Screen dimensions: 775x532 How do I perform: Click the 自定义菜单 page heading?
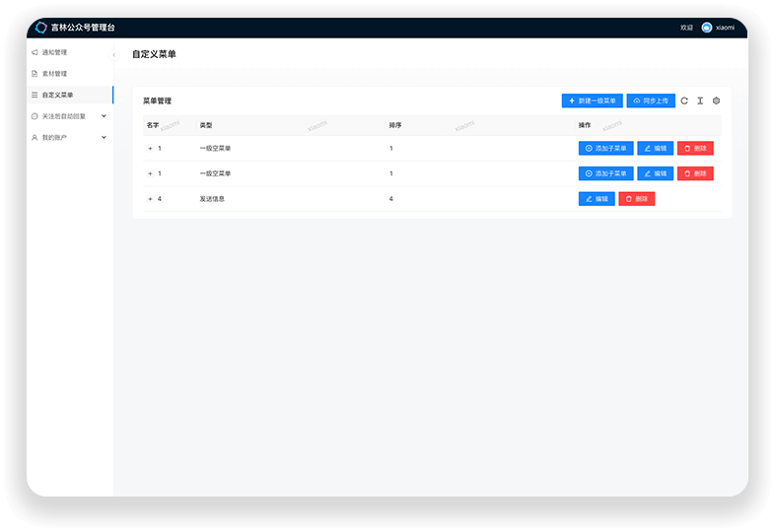click(154, 54)
